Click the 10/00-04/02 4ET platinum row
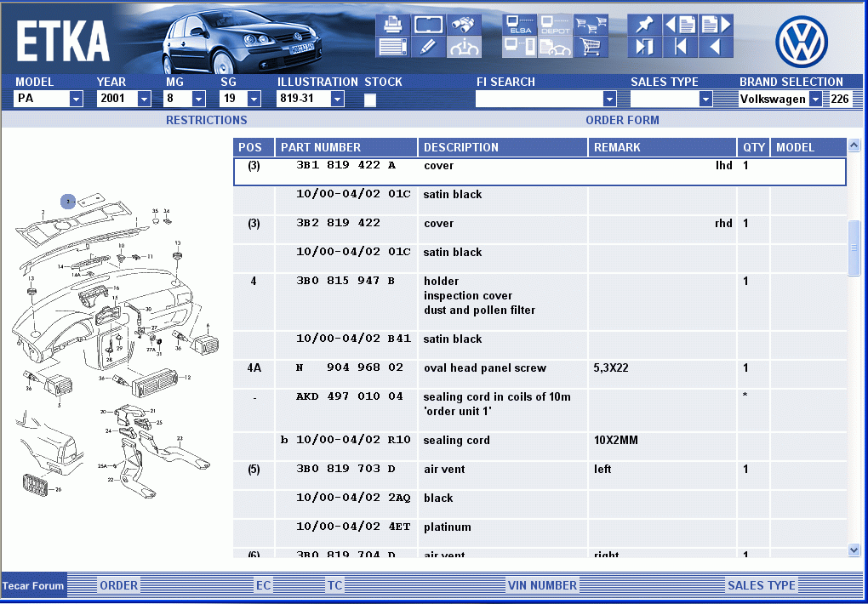Image resolution: width=868 pixels, height=604 pixels. [x=540, y=533]
